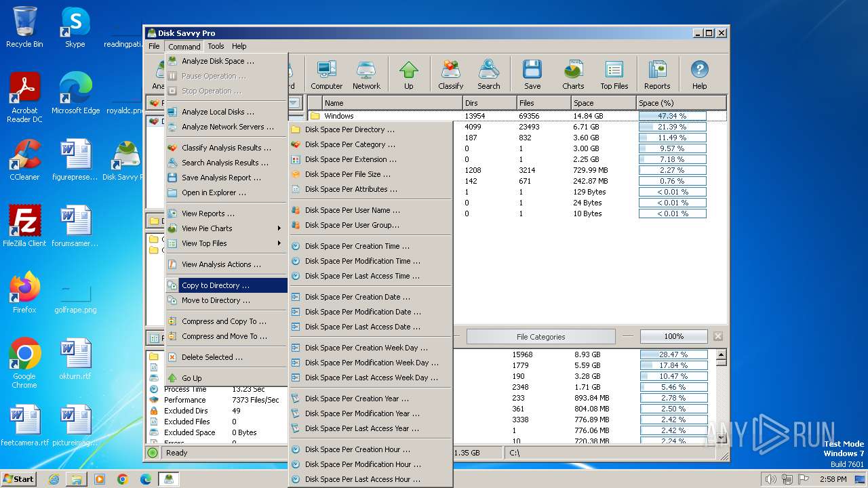Viewport: 868px width, 488px height.
Task: Launch Firefox from desktop
Action: tap(24, 293)
